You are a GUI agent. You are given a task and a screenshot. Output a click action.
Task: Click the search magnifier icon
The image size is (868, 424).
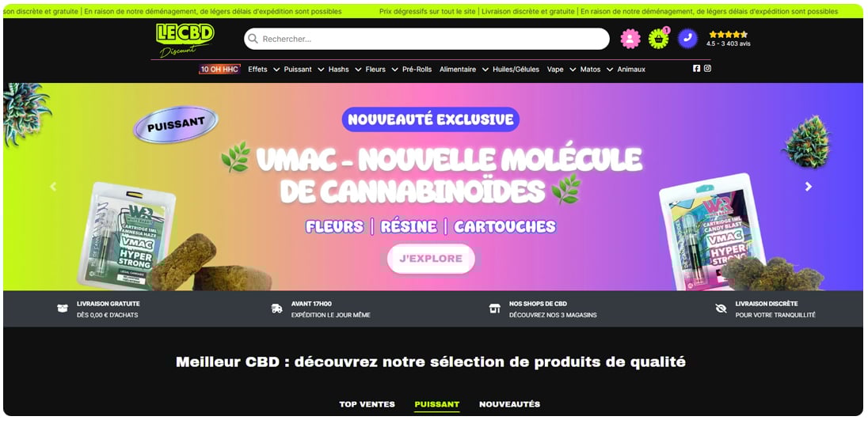253,40
